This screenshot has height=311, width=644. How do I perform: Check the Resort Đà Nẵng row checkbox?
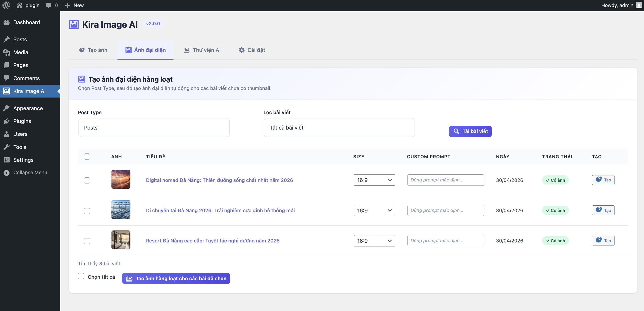87,241
